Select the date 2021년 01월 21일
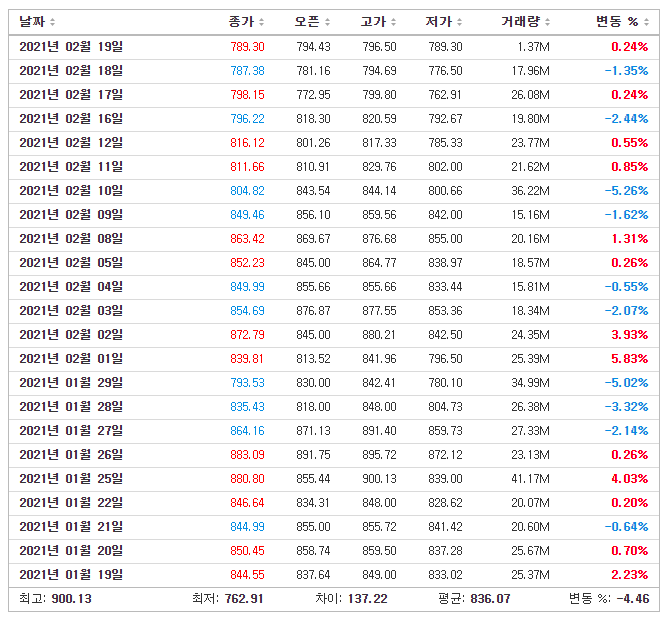667x620 pixels. (x=71, y=526)
